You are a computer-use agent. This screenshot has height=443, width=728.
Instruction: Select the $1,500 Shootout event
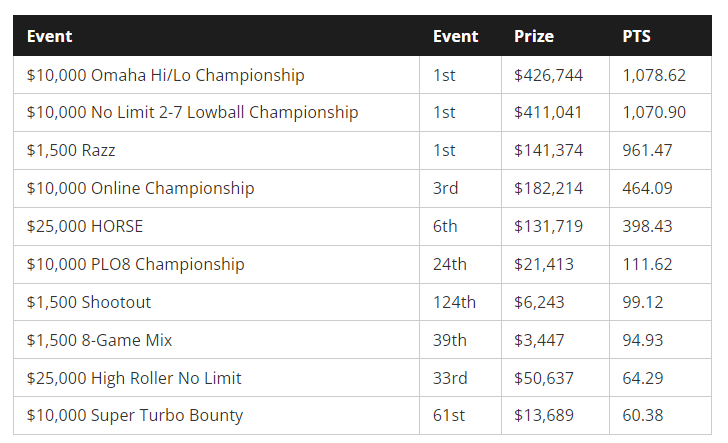[x=89, y=303]
